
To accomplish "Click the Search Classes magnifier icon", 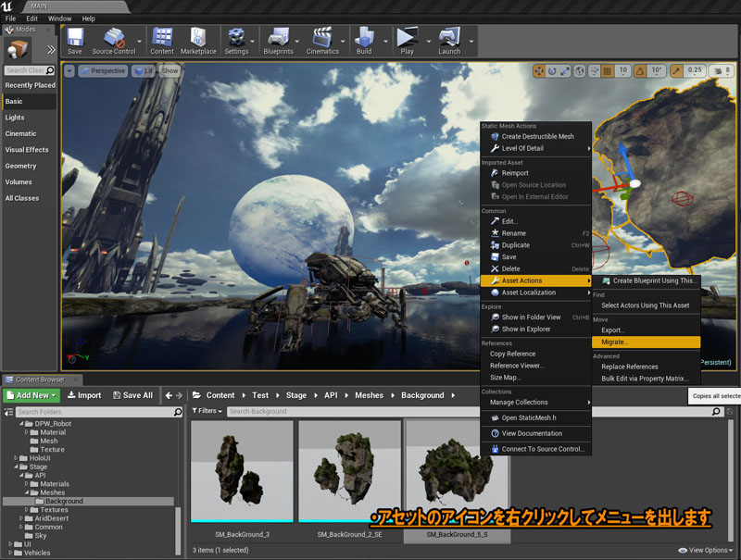I will (50, 70).
